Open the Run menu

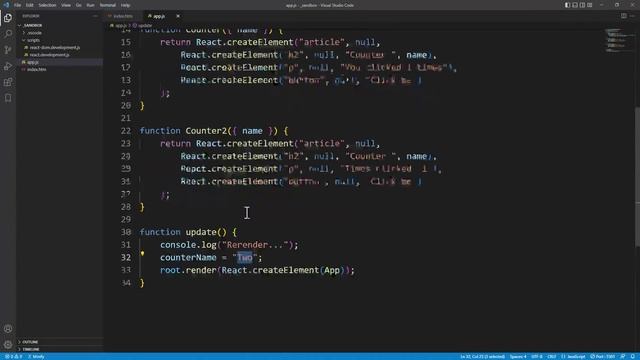coord(90,5)
